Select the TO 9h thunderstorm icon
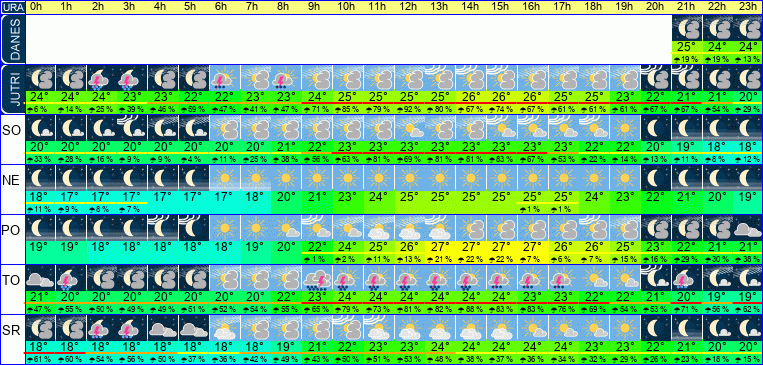This screenshot has height=365, width=763. (317, 277)
